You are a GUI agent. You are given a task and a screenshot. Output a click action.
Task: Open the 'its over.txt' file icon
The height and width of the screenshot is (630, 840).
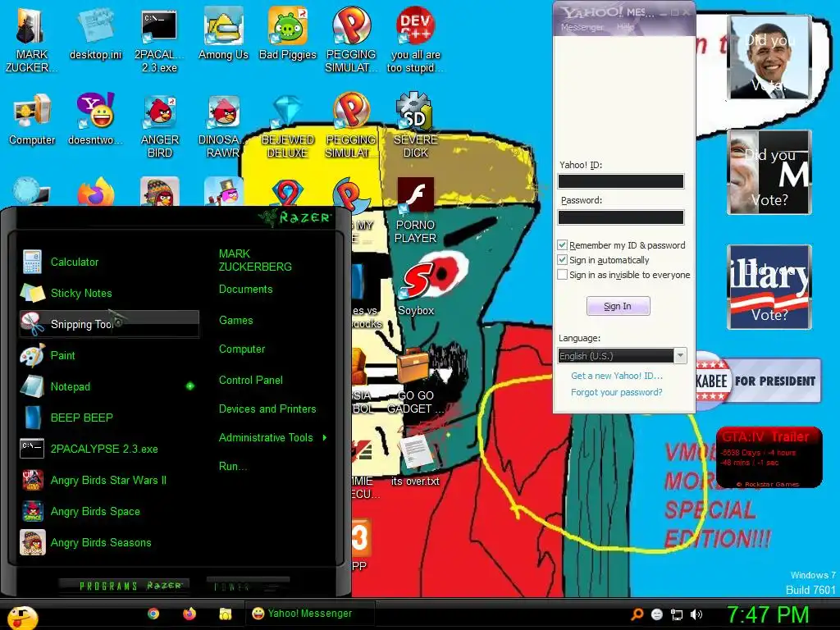[x=415, y=459]
